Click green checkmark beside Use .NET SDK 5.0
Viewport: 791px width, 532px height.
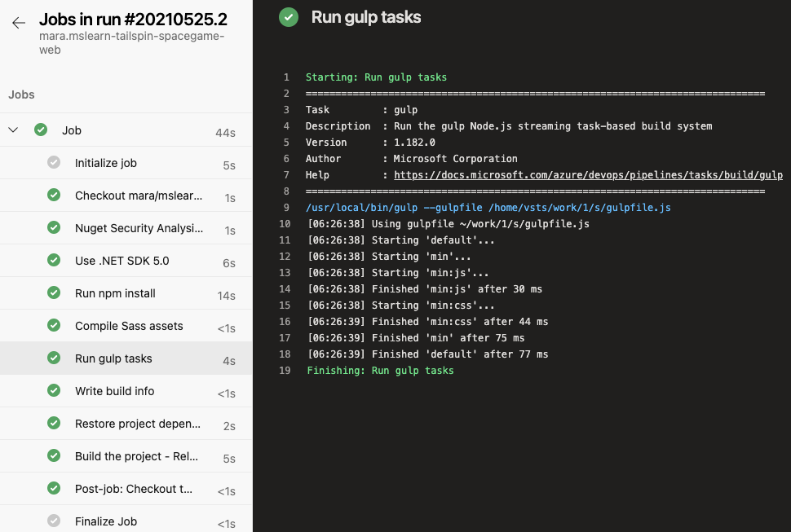54,261
